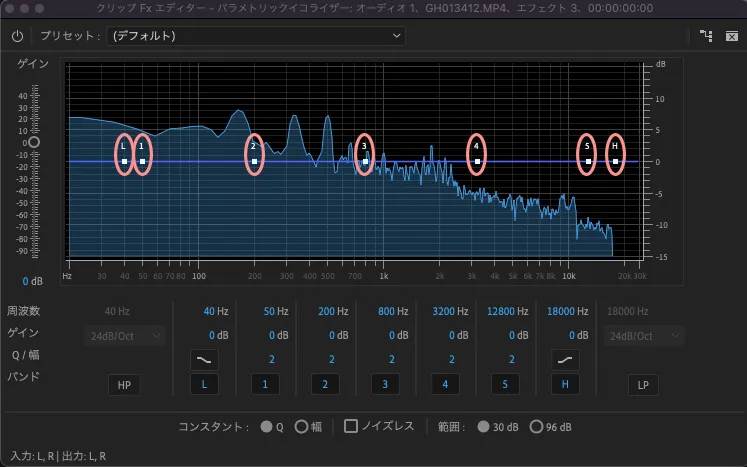Open the channel map routing icon
The height and width of the screenshot is (467, 747).
coord(707,36)
